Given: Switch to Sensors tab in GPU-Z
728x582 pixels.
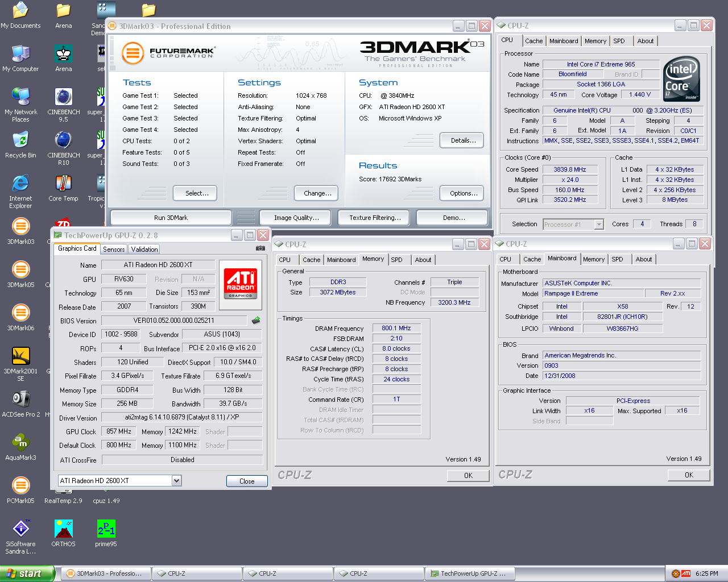Looking at the screenshot, I should pos(114,250).
